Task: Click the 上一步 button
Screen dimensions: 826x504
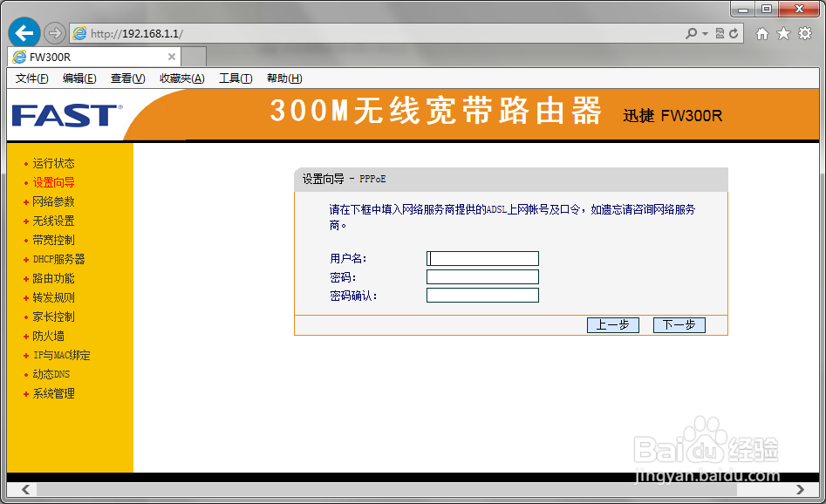Action: (612, 325)
